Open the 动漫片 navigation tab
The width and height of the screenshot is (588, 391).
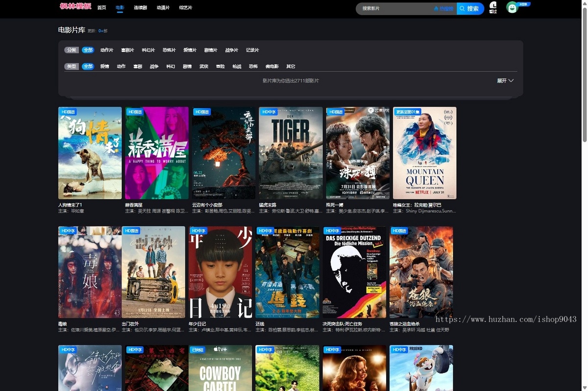click(163, 8)
